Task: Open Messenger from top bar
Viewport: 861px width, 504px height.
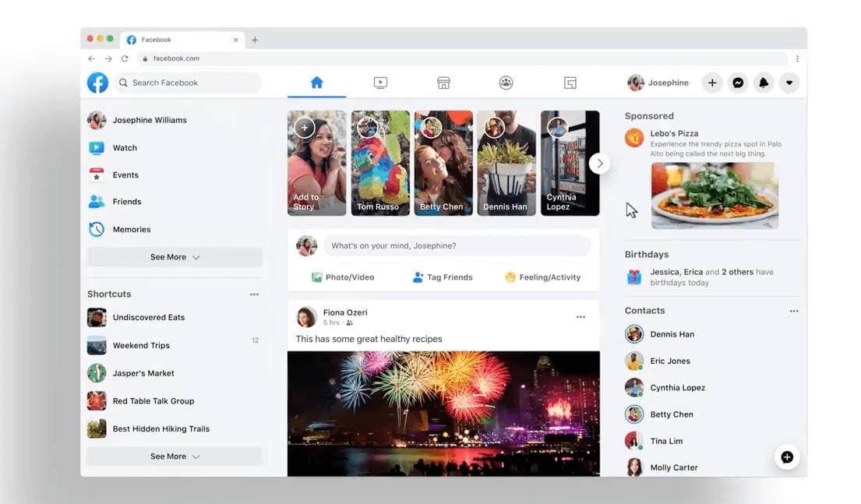Action: (737, 83)
